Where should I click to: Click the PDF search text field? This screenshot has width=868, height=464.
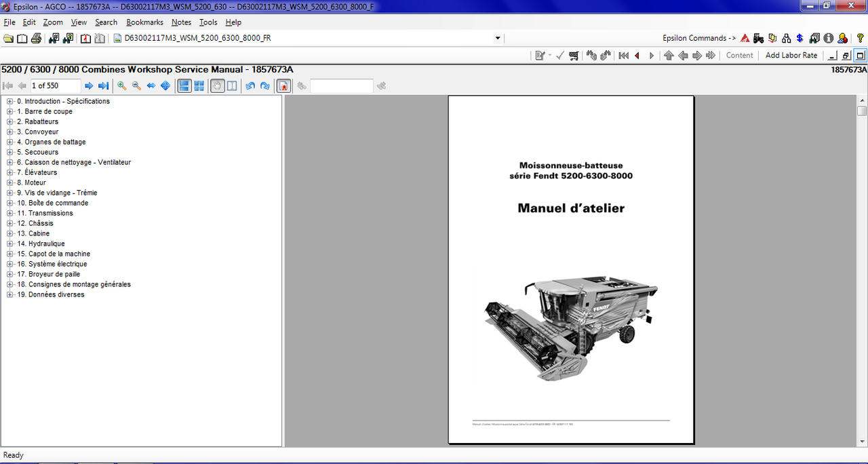(342, 85)
